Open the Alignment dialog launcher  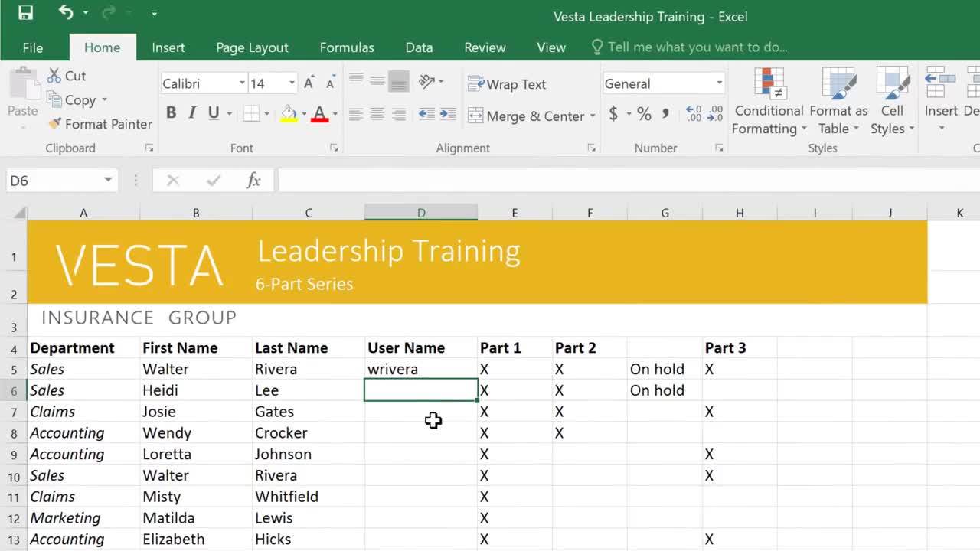(591, 148)
